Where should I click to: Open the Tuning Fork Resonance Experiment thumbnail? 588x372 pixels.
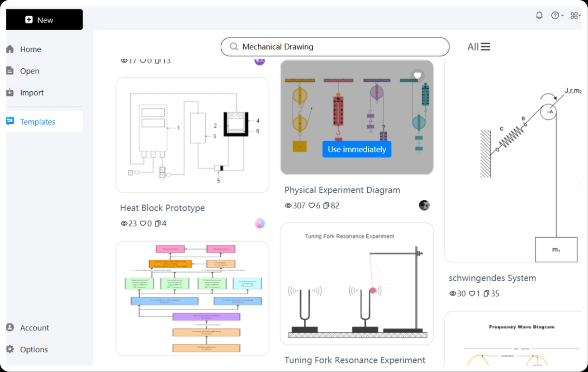point(356,283)
